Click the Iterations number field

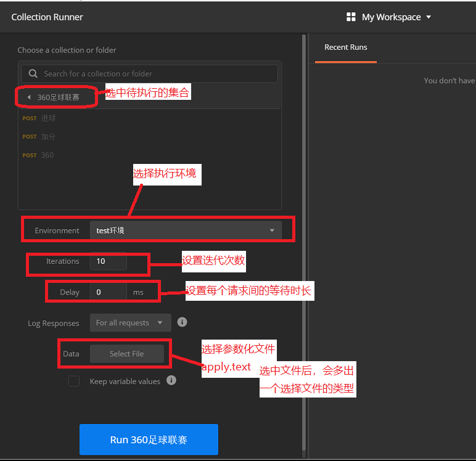click(x=109, y=261)
